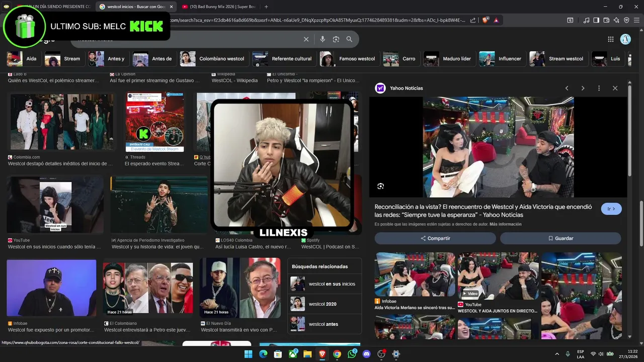The height and width of the screenshot is (362, 644).
Task: Open tab search icon in toolbar
Action: click(x=570, y=20)
